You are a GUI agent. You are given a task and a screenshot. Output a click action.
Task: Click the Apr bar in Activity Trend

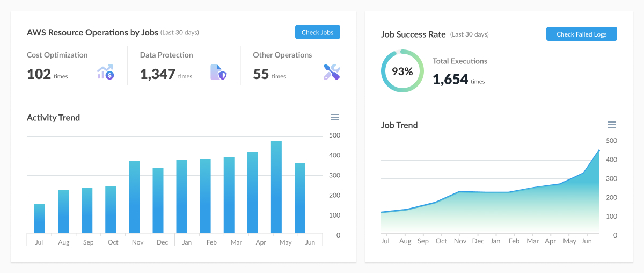pyautogui.click(x=253, y=192)
